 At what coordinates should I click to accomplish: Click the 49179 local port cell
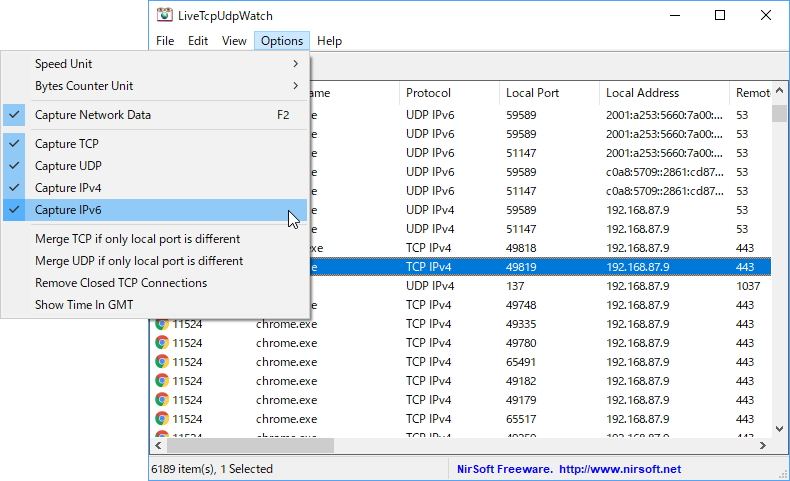pyautogui.click(x=521, y=400)
